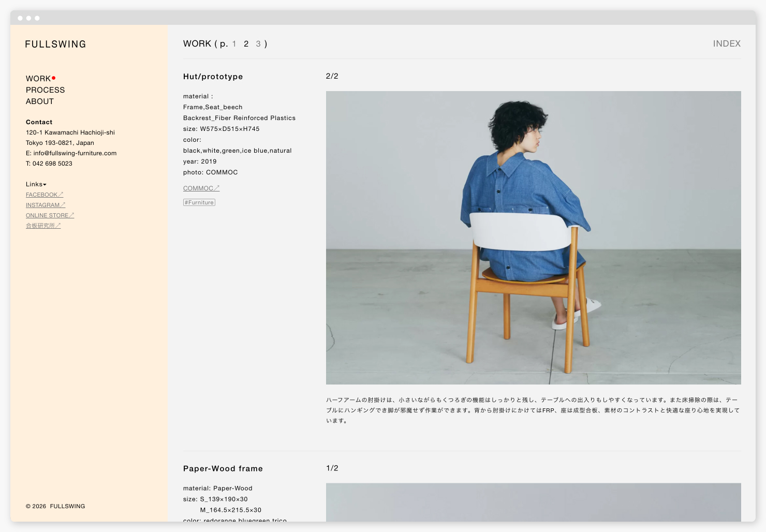Go to the WORK section in sidebar
Viewport: 766px width, 532px height.
(38, 79)
